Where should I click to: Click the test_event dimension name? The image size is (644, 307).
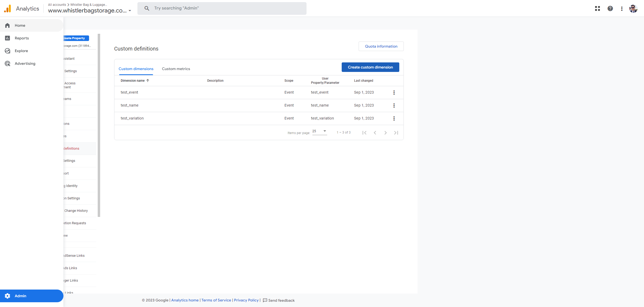coord(129,92)
